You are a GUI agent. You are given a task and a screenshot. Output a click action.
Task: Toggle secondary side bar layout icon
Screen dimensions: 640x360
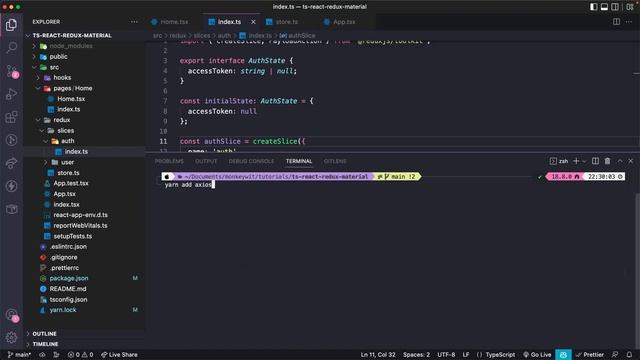coord(615,7)
